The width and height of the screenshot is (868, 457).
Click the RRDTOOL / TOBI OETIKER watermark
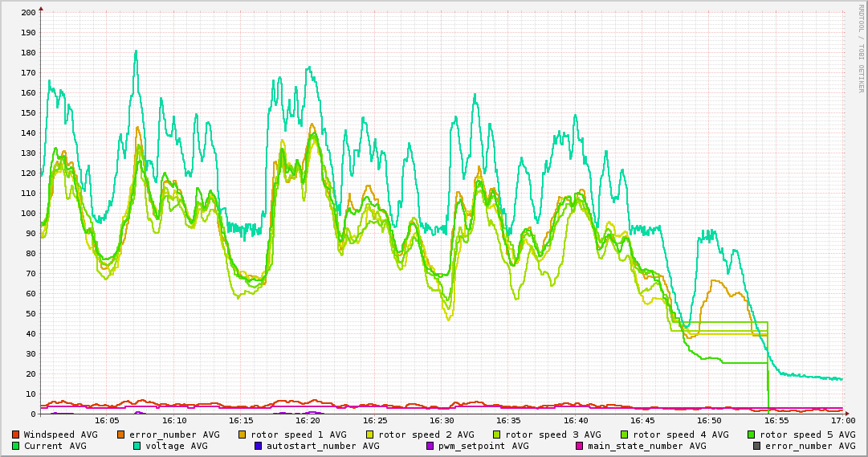[861, 48]
